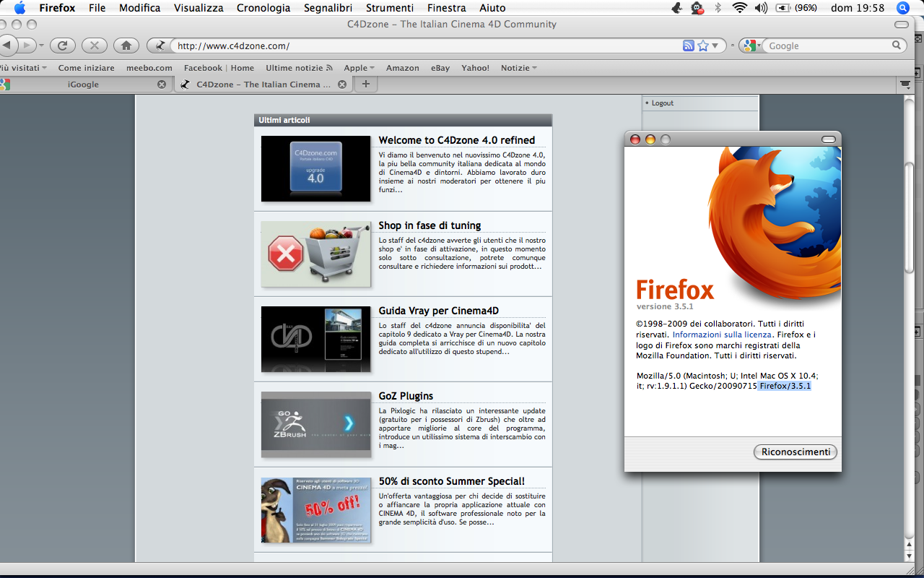Toggle the toolbar with the browser window pill button

coord(901,25)
